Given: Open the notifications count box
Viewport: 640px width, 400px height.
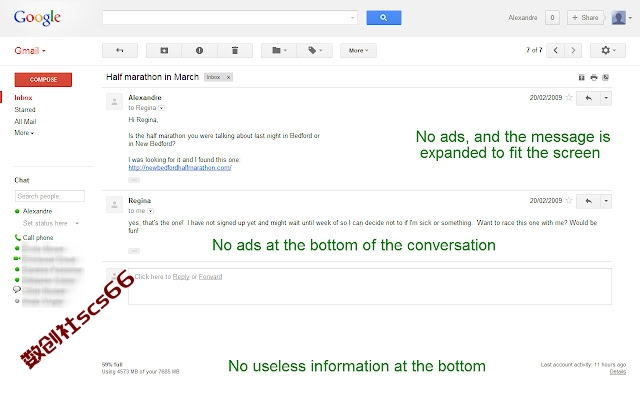Looking at the screenshot, I should click(x=552, y=18).
